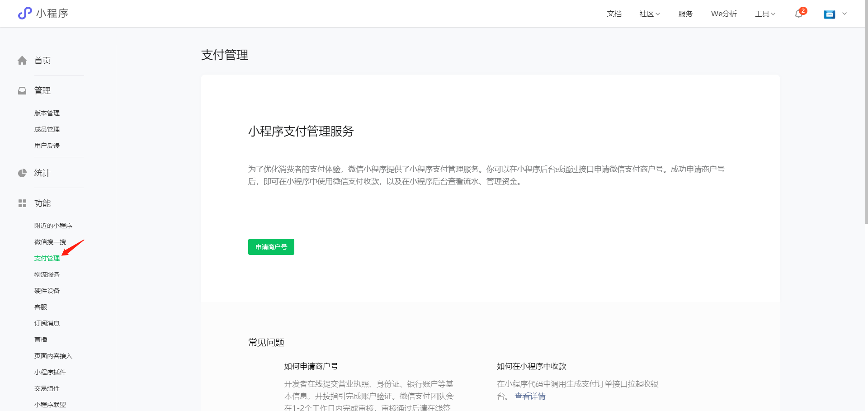Click the 统计 pie chart icon
Viewport: 868px width, 411px height.
(x=22, y=173)
